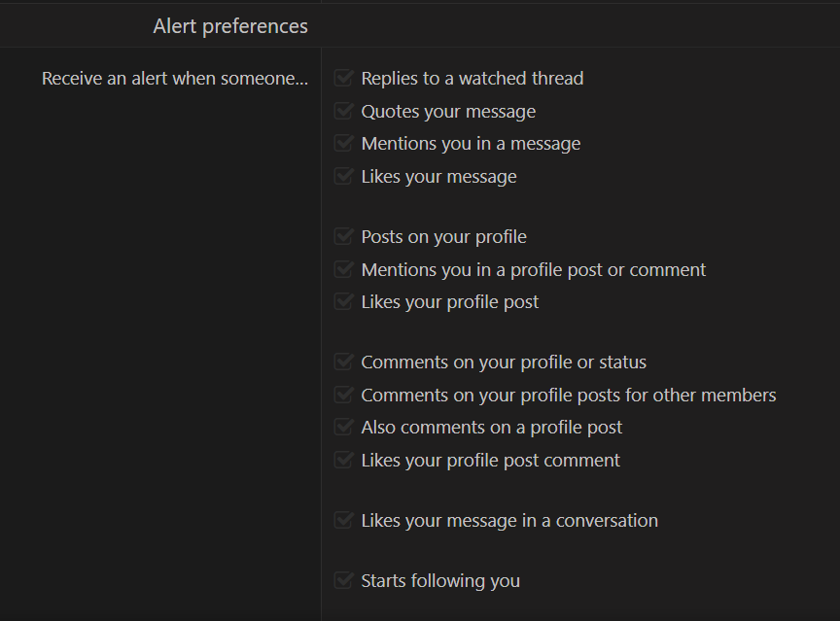
Task: Uncheck the 'Replies to a watched thread' checkbox
Action: click(x=343, y=78)
